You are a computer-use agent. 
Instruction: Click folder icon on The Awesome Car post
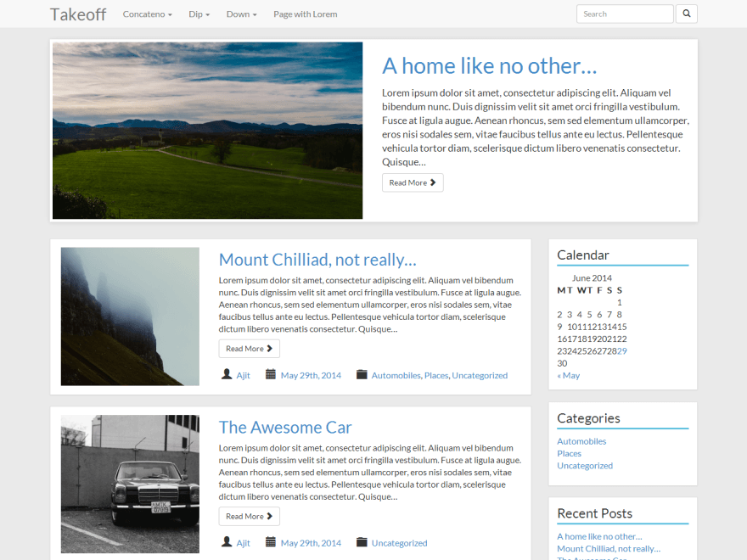click(x=362, y=542)
